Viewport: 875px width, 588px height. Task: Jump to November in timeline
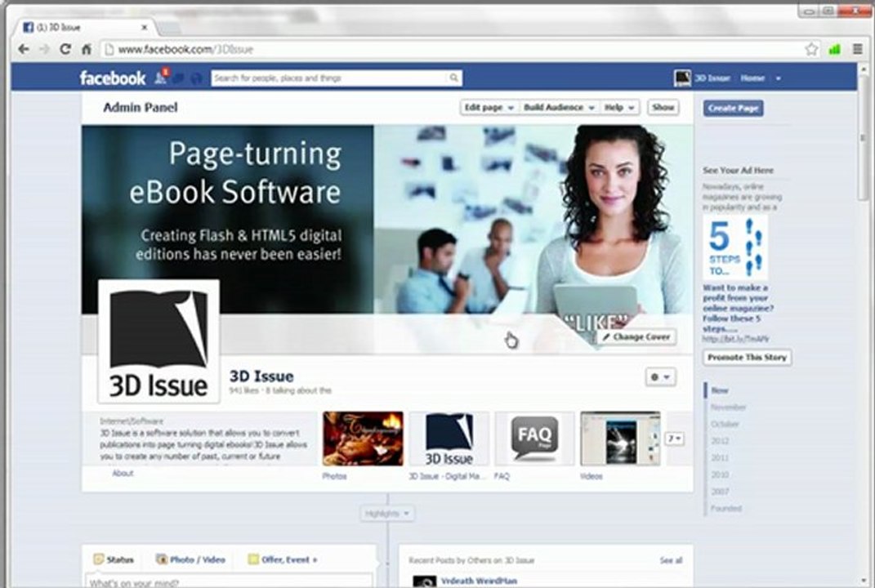coord(728,408)
